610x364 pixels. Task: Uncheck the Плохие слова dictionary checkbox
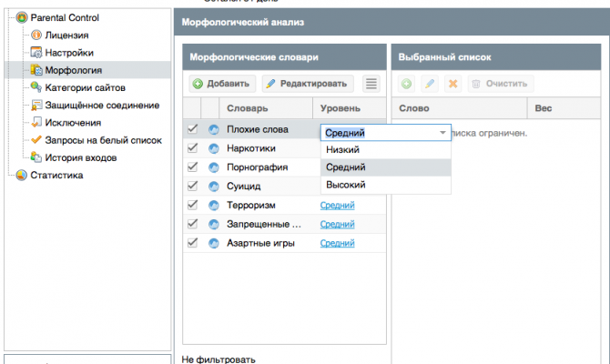(x=192, y=129)
